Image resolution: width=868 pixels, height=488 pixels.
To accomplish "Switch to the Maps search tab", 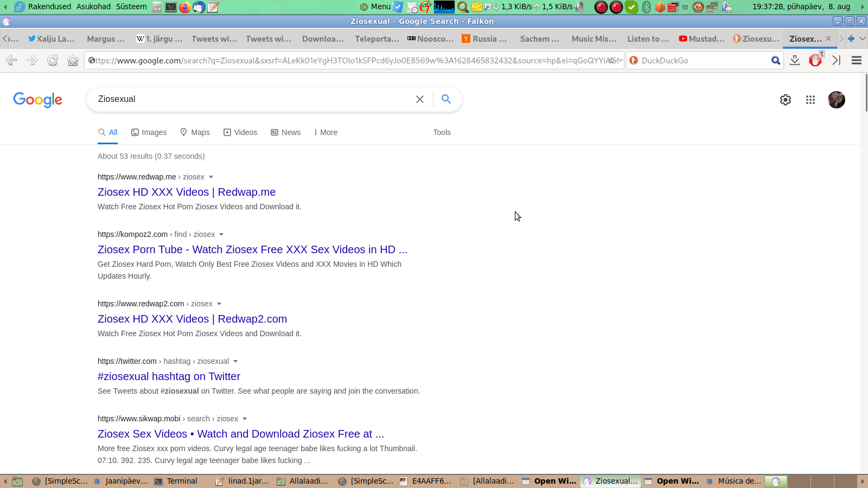I will pos(195,132).
